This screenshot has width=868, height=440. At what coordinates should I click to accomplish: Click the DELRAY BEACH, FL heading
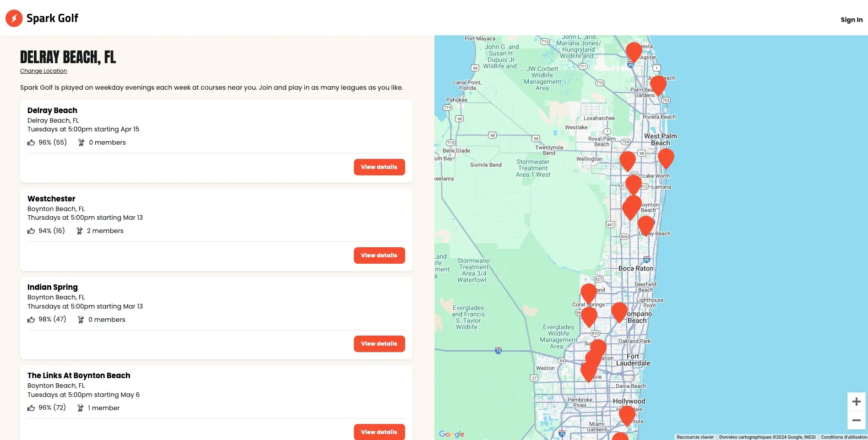point(68,57)
